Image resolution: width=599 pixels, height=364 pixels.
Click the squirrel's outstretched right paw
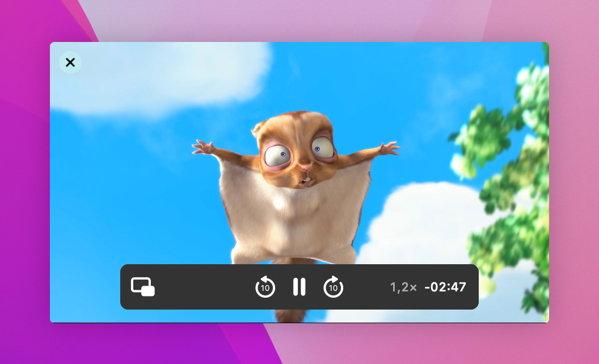point(390,149)
